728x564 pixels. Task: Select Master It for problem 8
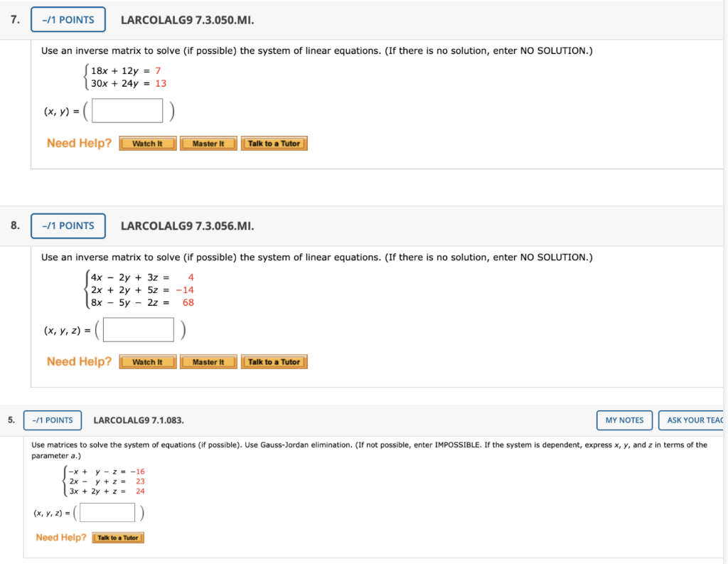coord(208,361)
